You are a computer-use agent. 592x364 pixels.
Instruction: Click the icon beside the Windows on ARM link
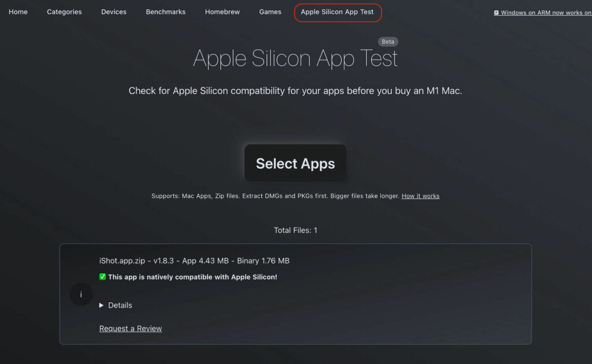pos(496,13)
